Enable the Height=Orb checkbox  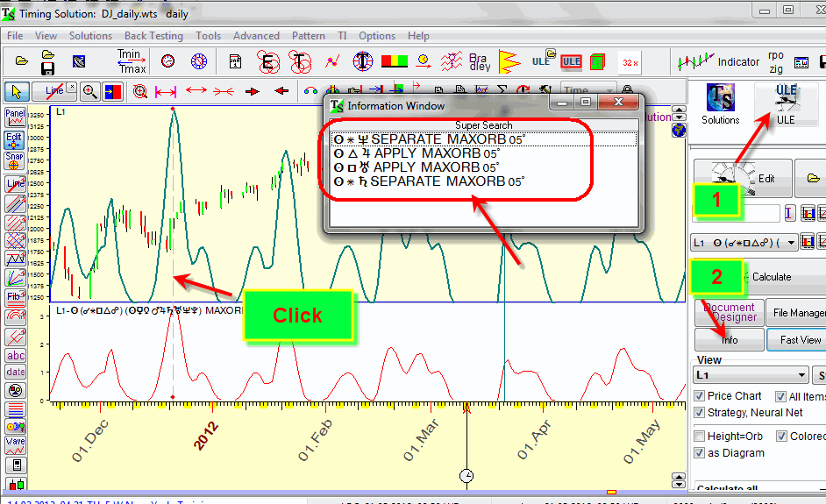(x=700, y=436)
